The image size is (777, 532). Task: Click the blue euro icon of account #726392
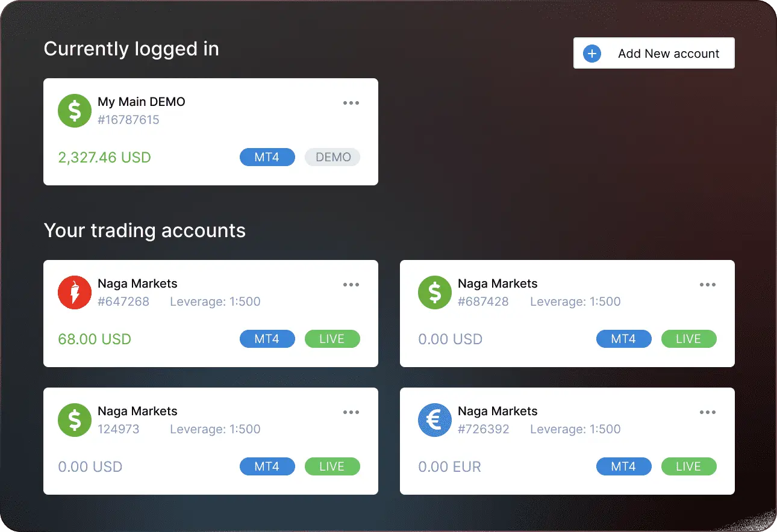coord(435,420)
